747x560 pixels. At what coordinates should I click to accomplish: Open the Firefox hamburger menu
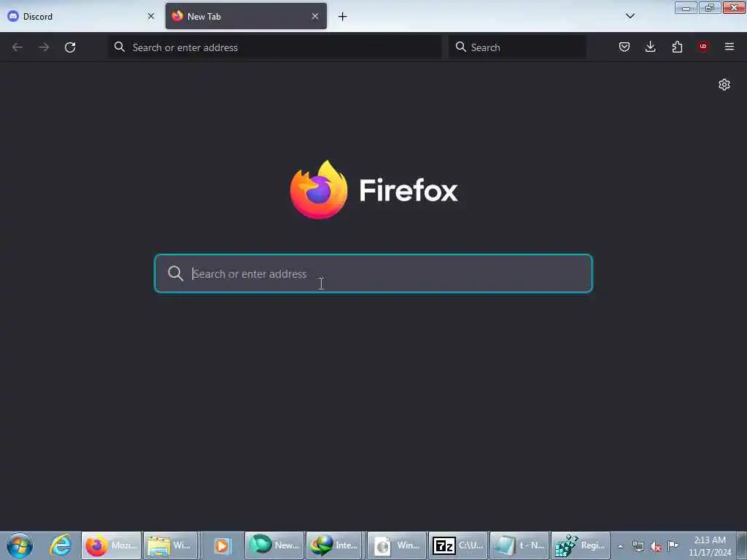click(729, 47)
